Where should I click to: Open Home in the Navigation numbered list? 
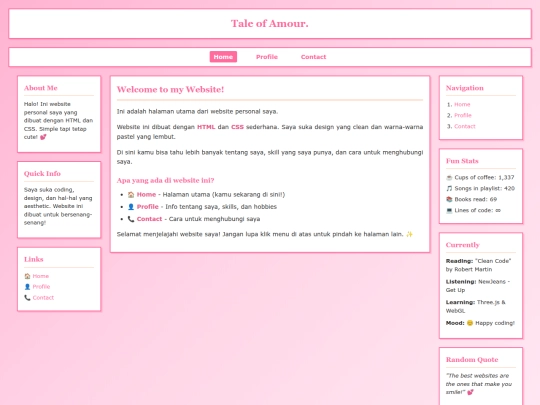point(462,104)
